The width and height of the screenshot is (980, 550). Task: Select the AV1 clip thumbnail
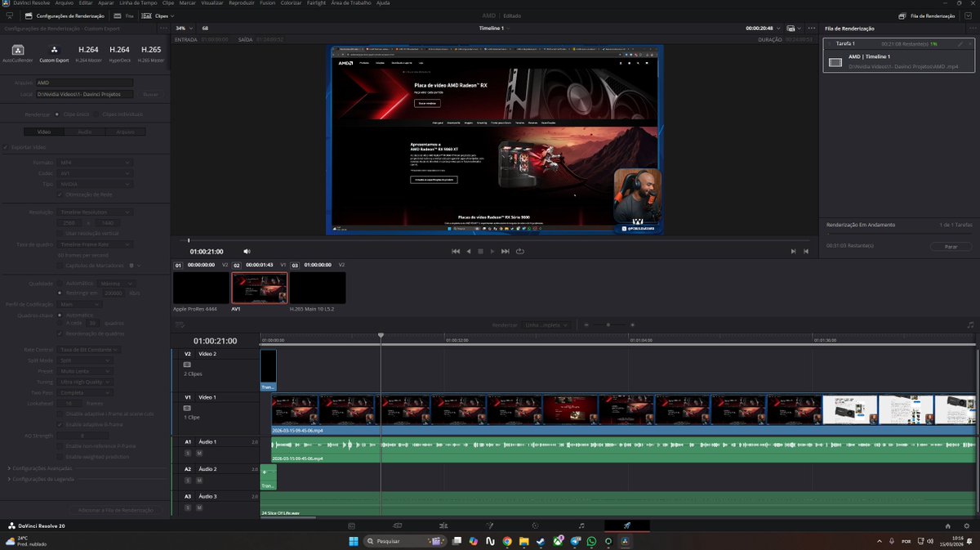259,288
